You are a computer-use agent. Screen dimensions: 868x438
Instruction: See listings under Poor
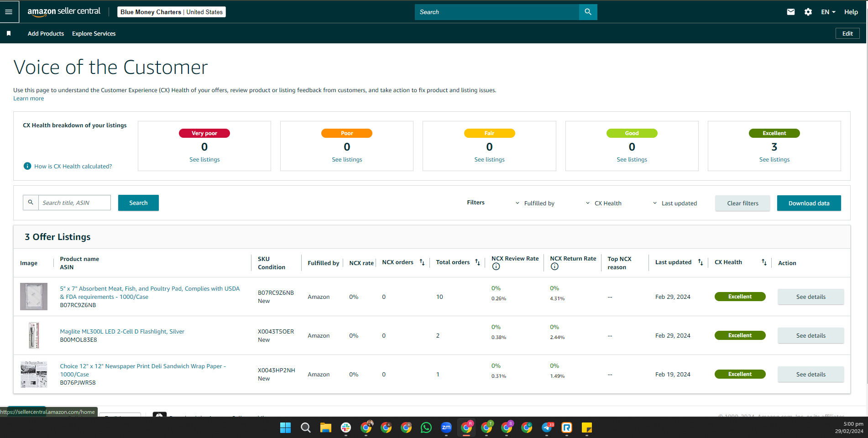[x=347, y=159]
